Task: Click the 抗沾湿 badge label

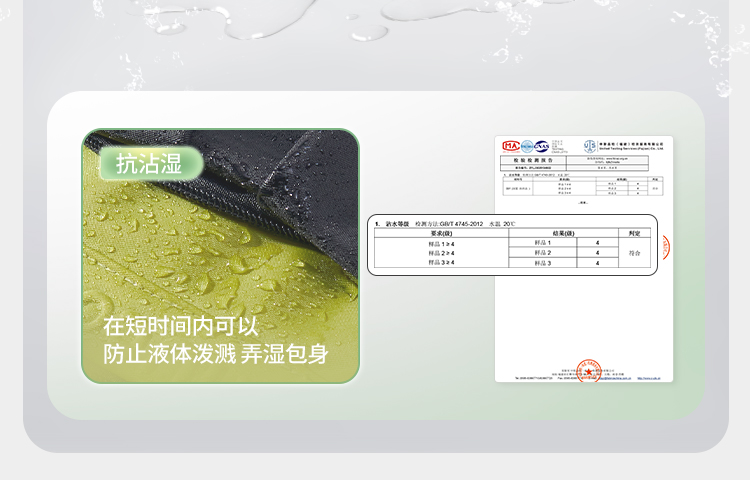Action: pos(152,164)
